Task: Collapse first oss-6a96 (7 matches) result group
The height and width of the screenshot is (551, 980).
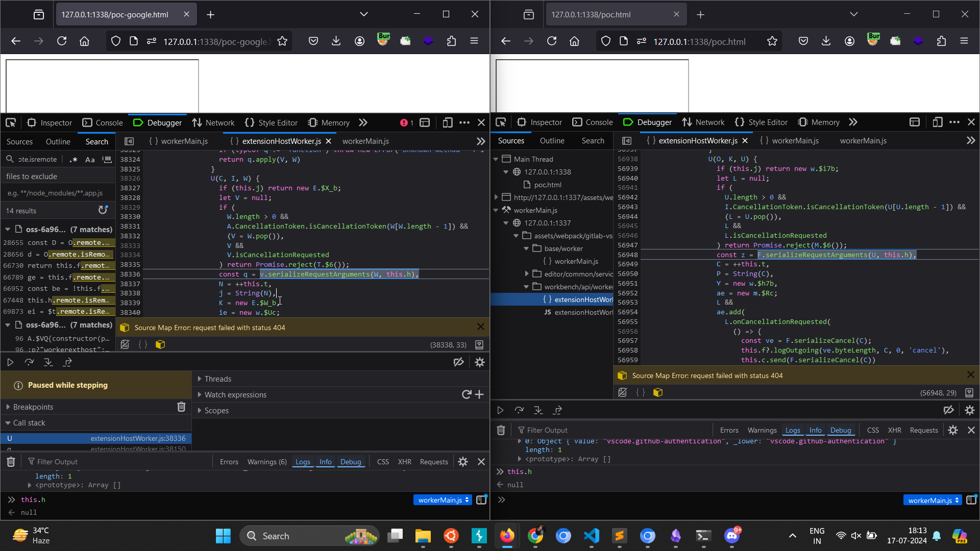Action: [8, 229]
